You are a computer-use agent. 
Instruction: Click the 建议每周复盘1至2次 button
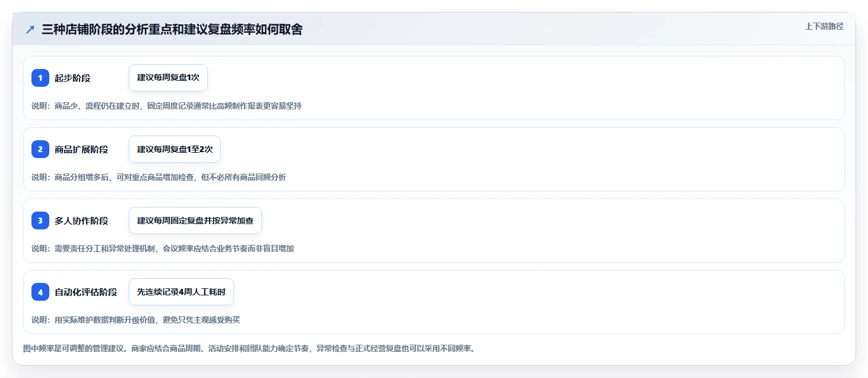point(175,149)
